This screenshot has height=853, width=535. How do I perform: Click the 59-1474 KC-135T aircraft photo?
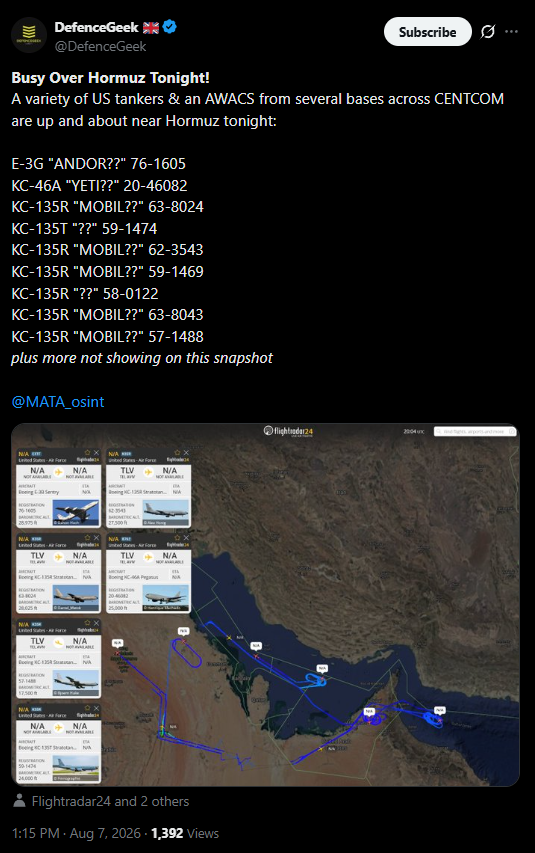76,768
